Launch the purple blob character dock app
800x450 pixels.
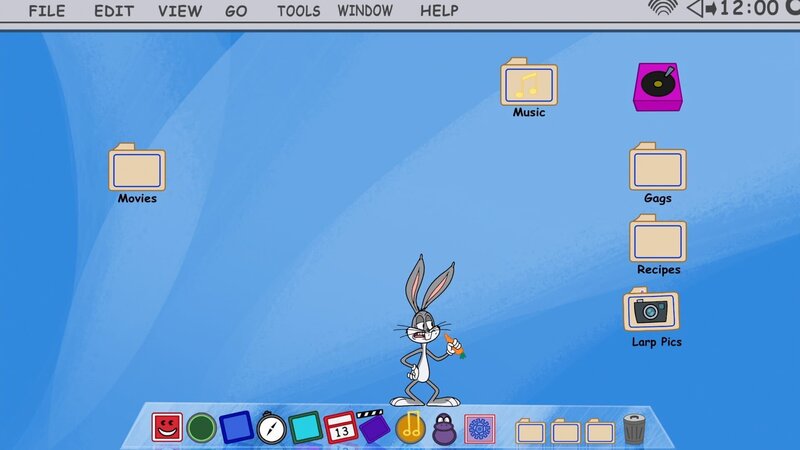(x=444, y=429)
